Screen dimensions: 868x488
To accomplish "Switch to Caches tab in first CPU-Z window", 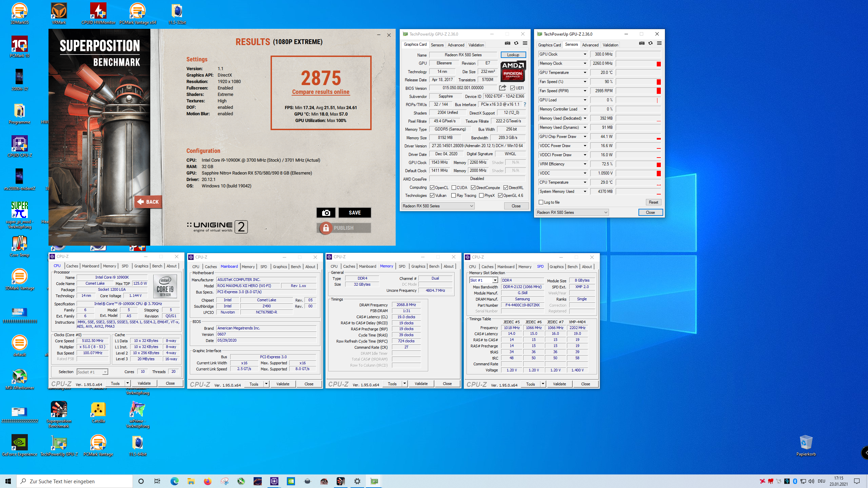I will click(72, 266).
